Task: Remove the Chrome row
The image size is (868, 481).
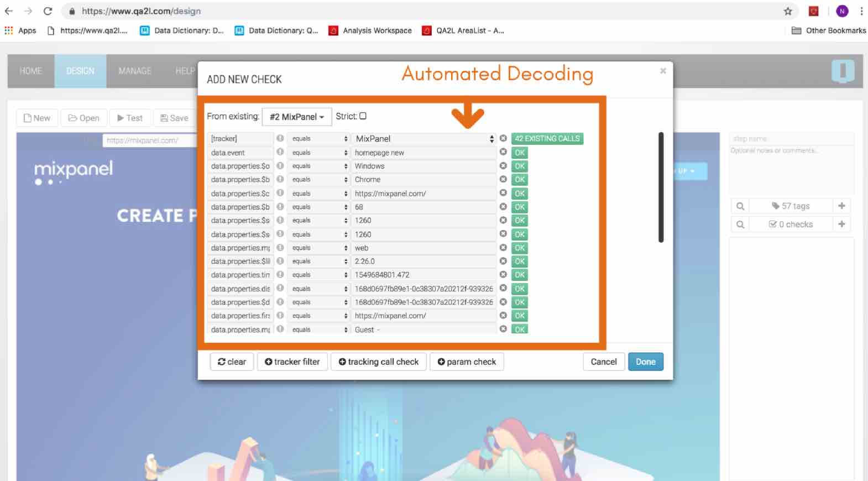Action: tap(503, 179)
